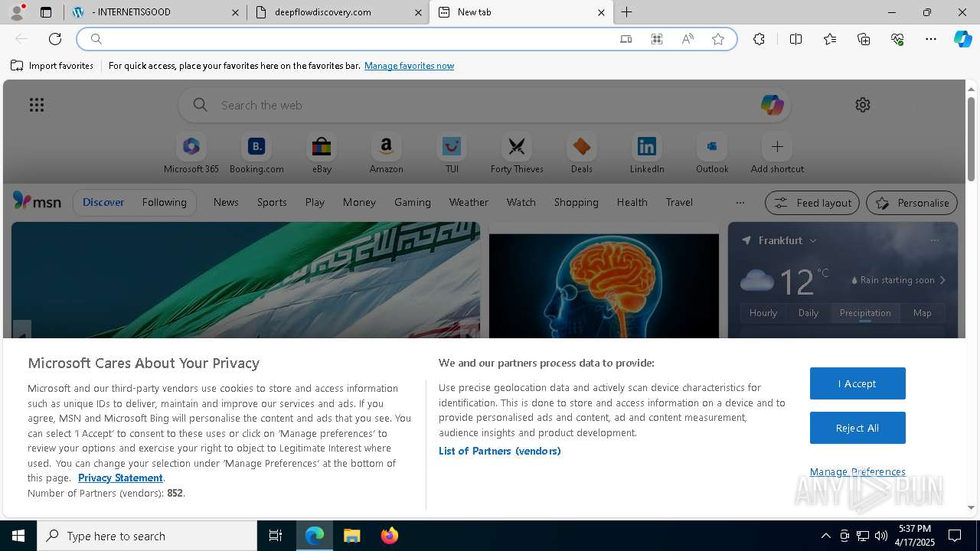980x551 pixels.
Task: Close the New tab tab
Action: [601, 12]
